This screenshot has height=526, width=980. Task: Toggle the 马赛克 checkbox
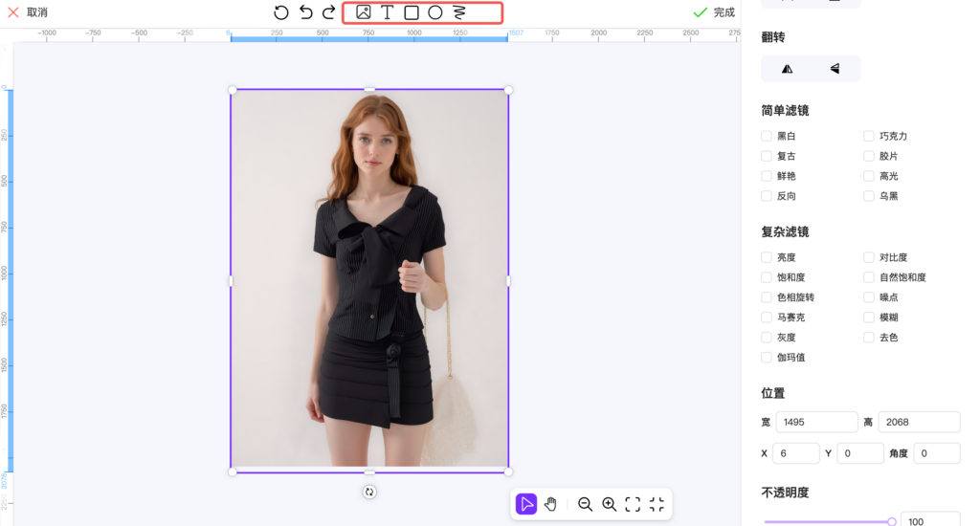point(767,318)
